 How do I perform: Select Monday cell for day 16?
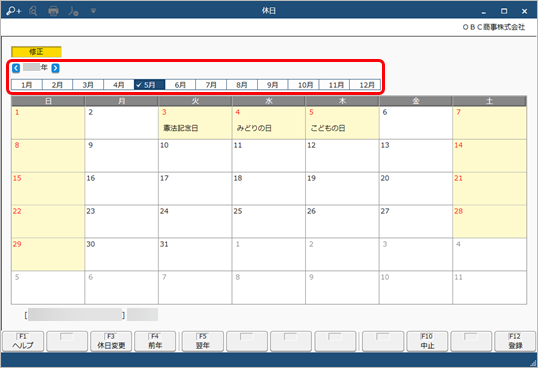(121, 189)
